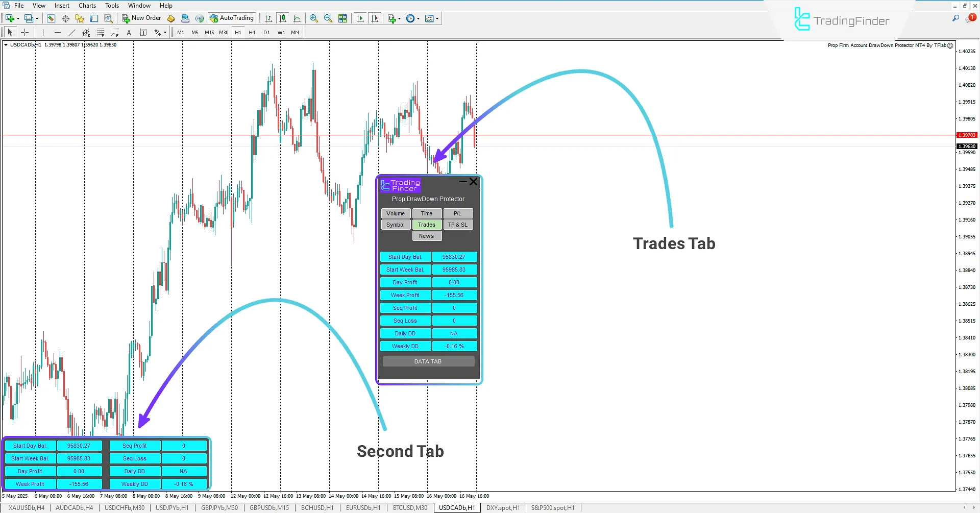This screenshot has width=980, height=513.
Task: Click the DATA TAB button
Action: [x=428, y=361]
